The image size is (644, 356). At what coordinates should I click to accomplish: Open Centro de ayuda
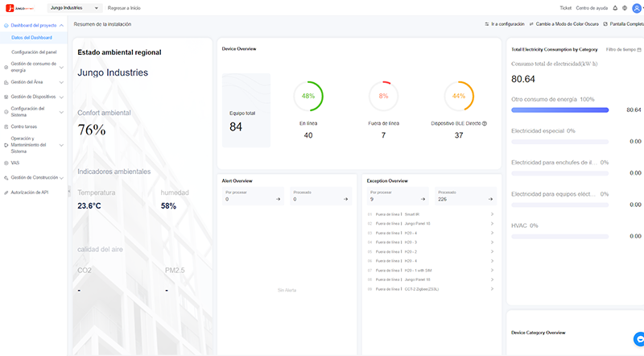(592, 8)
